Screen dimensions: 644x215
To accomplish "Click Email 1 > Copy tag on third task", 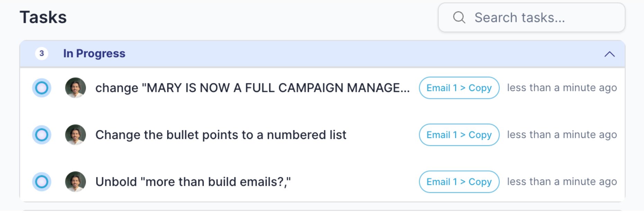I will pyautogui.click(x=459, y=182).
